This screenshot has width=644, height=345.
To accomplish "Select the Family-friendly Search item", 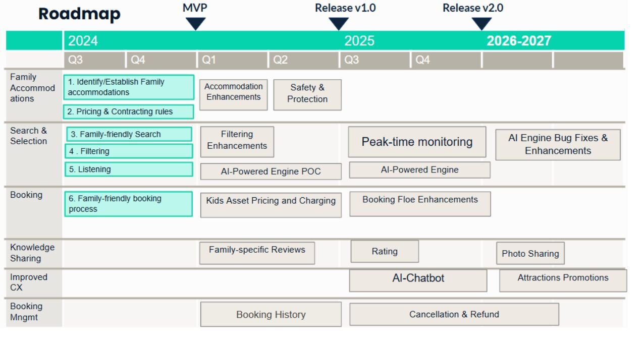I will [x=129, y=134].
